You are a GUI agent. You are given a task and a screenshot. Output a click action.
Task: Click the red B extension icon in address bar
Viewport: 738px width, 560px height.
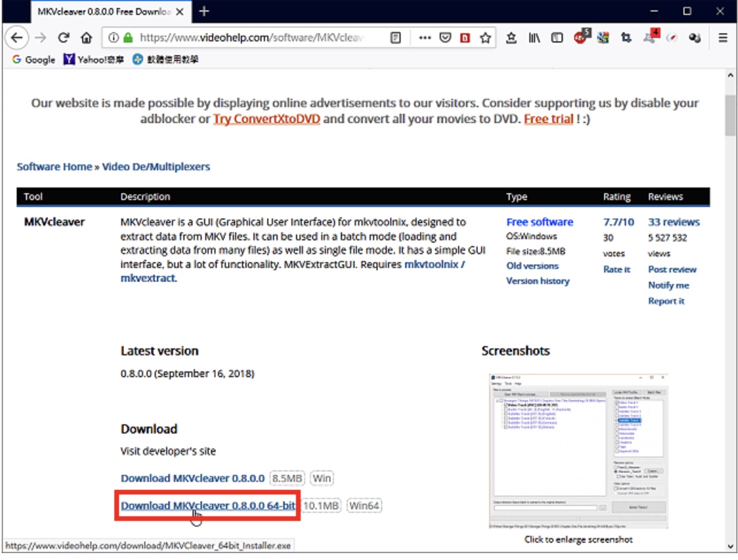[x=465, y=38]
